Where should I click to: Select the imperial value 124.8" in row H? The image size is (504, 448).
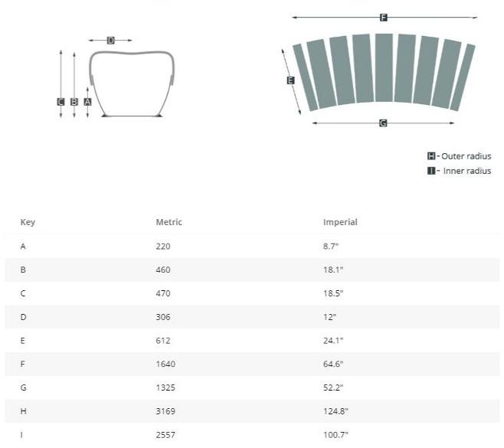335,411
